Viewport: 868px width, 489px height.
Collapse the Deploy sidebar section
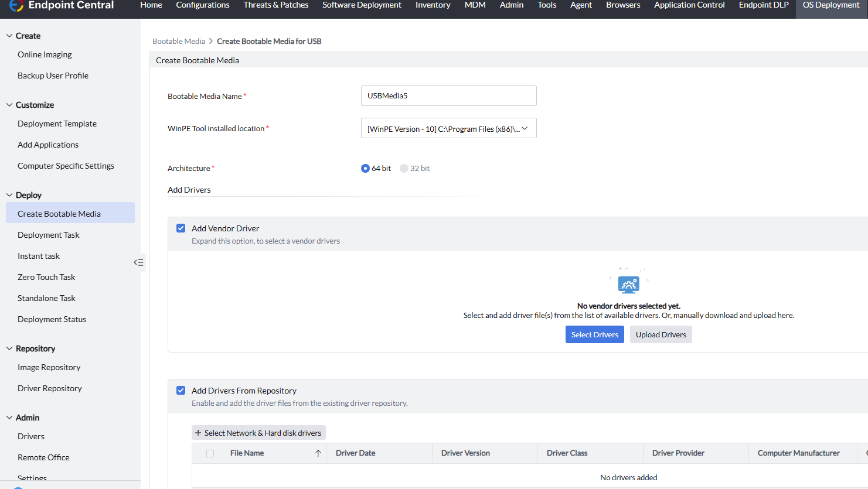click(9, 195)
